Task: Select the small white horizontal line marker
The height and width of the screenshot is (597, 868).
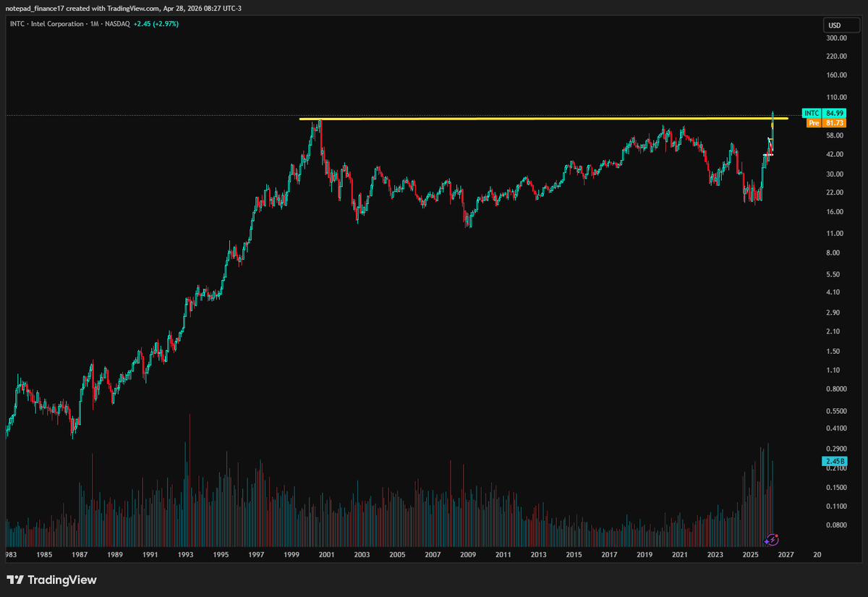Action: [x=769, y=155]
